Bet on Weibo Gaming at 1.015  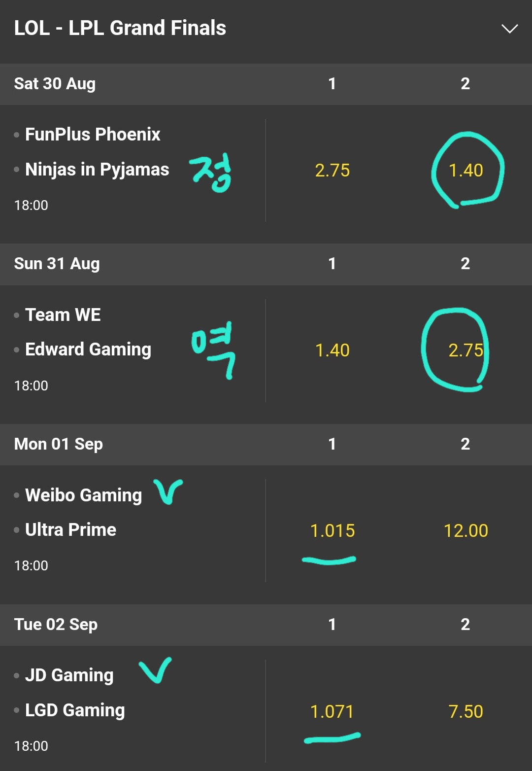click(332, 531)
